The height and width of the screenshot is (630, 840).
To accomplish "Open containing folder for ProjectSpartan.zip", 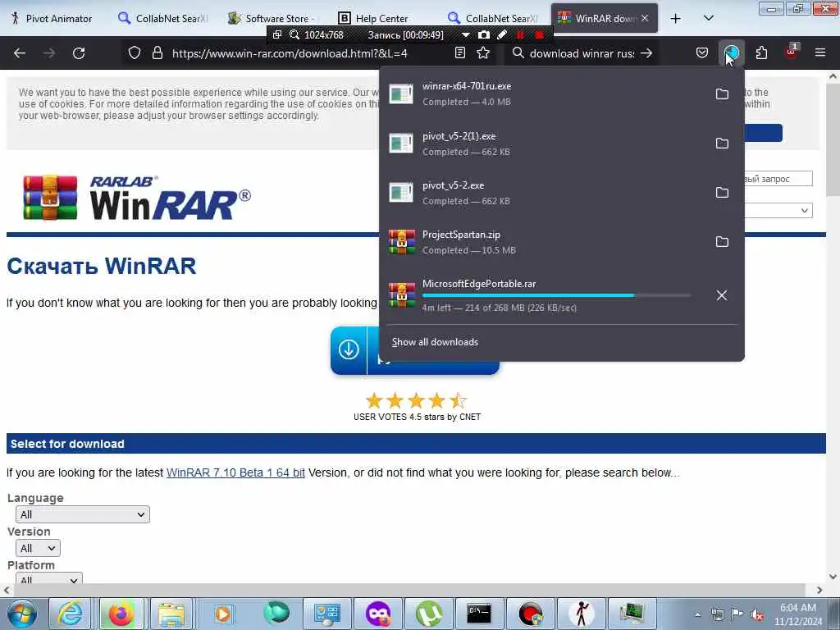I will [722, 242].
